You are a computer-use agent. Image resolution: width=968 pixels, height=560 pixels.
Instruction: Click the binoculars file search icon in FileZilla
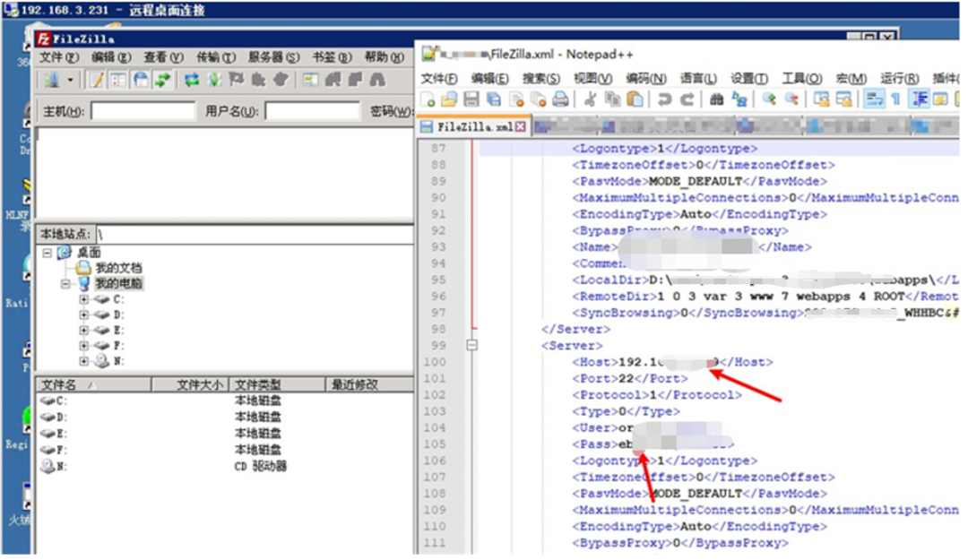[377, 80]
